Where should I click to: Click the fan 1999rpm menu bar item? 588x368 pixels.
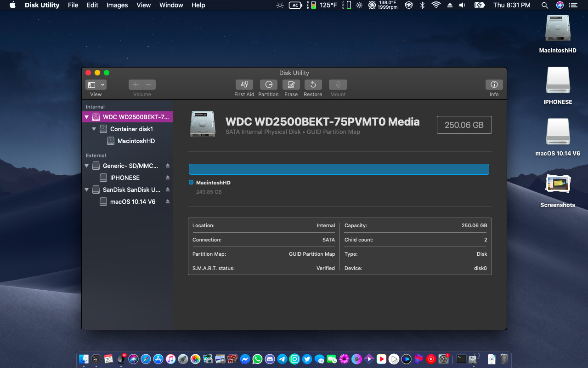coord(384,5)
